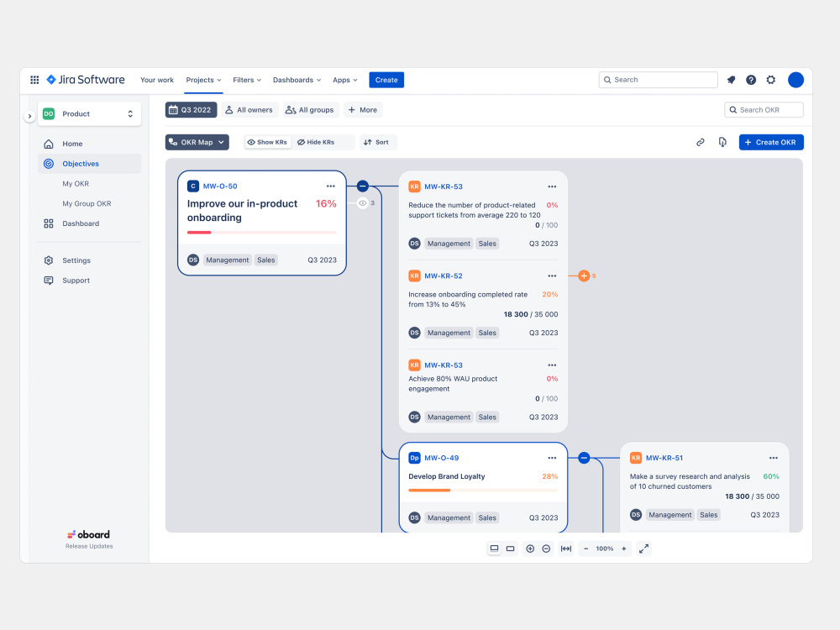Click the fit-to-width icon

tap(565, 549)
